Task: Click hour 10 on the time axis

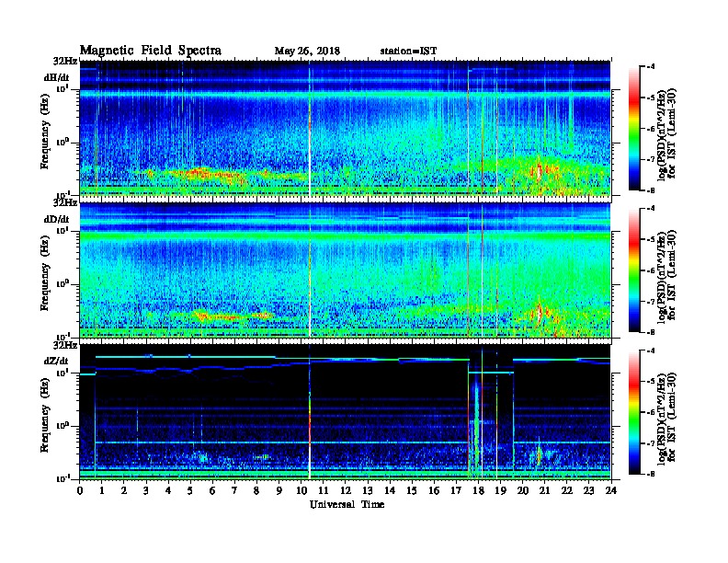Action: pos(301,490)
